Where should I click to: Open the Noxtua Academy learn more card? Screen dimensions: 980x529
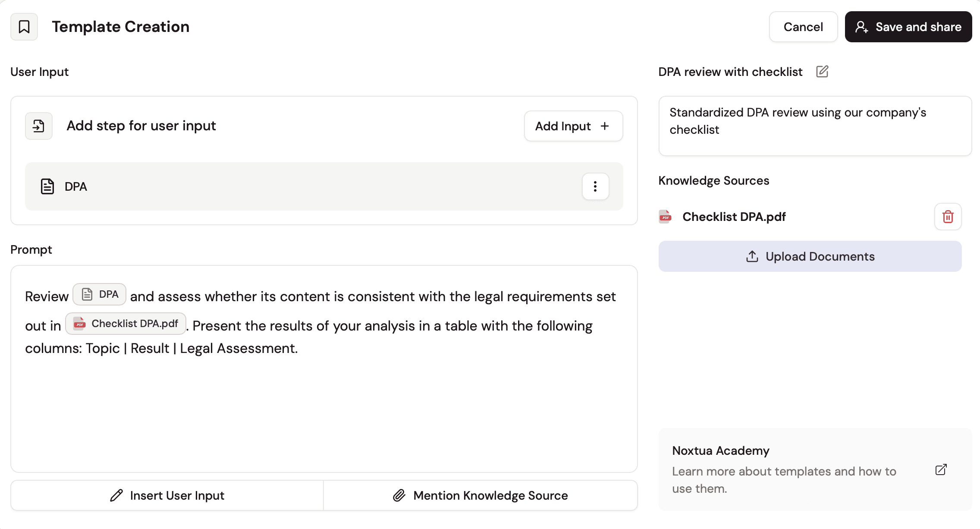[784, 470]
